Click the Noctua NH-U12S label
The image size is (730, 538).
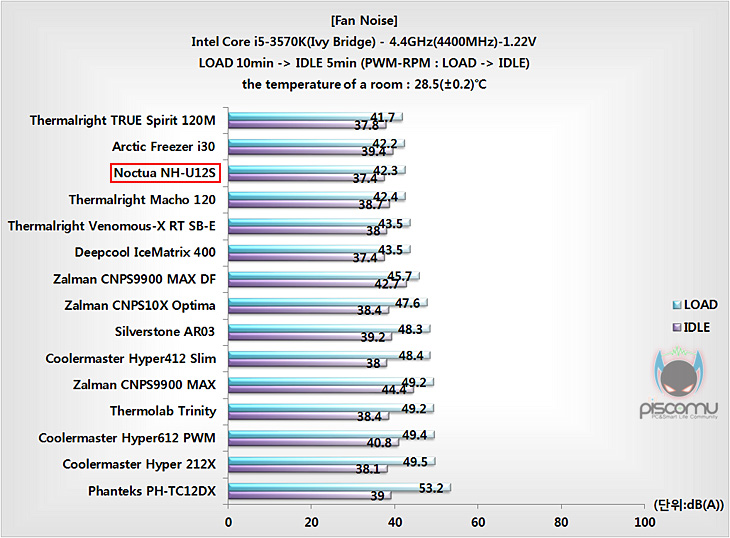click(x=165, y=173)
